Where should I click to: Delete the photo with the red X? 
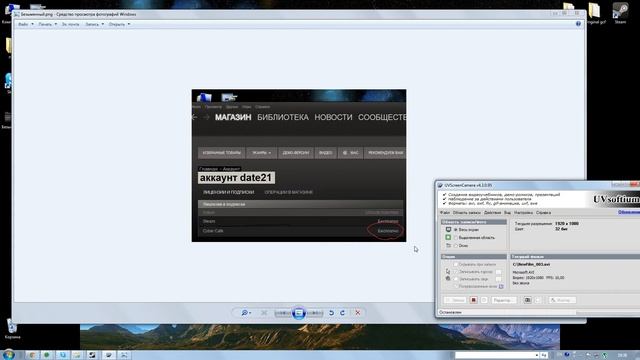[x=358, y=313]
